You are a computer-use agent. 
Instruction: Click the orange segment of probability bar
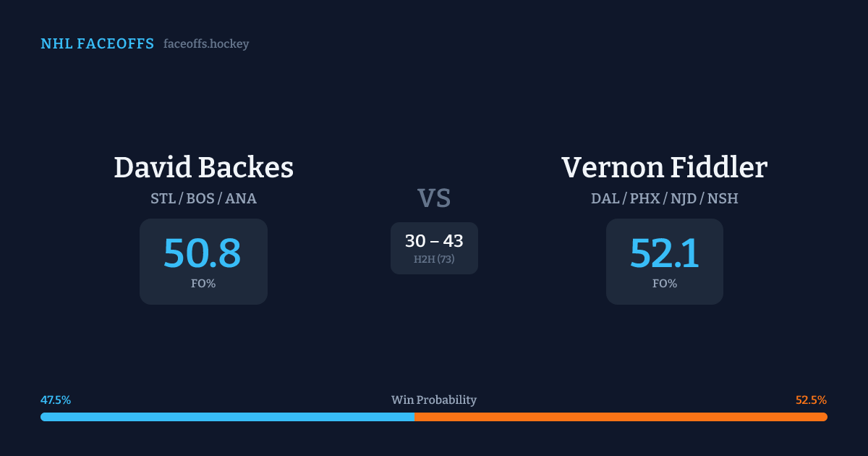tap(621, 417)
